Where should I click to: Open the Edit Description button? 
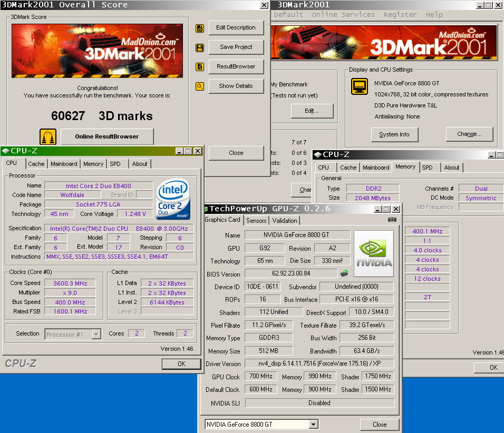[x=236, y=27]
